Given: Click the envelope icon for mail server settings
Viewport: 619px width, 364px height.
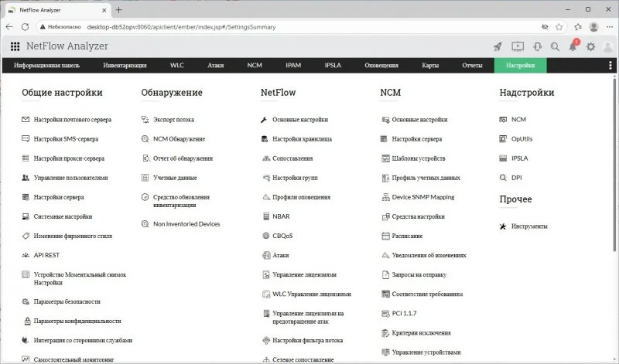Looking at the screenshot, I should pos(26,119).
